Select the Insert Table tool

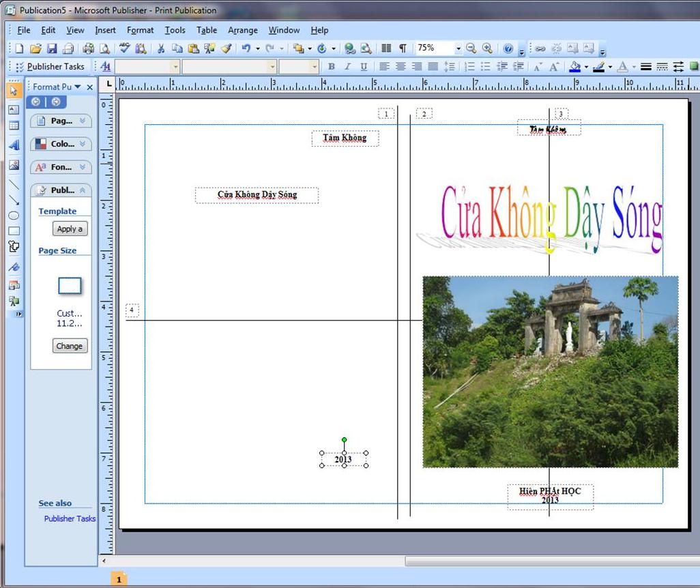[14, 126]
